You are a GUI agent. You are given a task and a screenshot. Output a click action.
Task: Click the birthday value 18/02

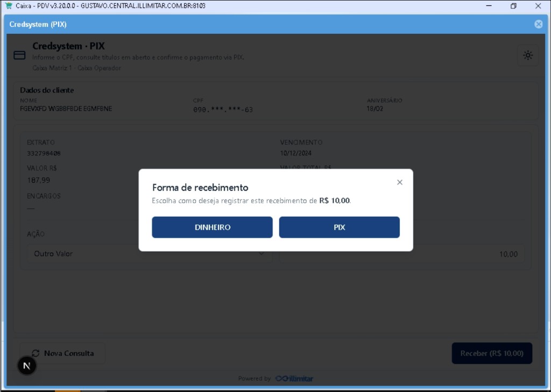(375, 109)
